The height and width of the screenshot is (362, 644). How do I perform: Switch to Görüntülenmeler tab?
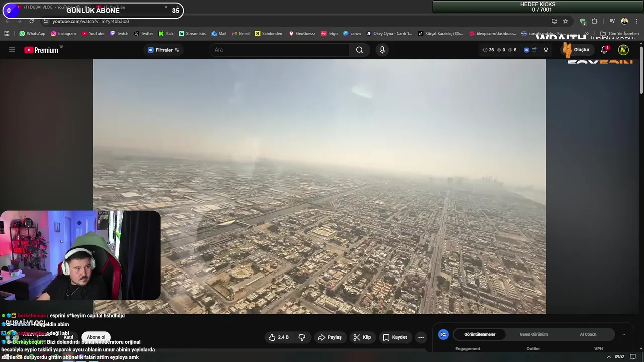[x=479, y=334]
